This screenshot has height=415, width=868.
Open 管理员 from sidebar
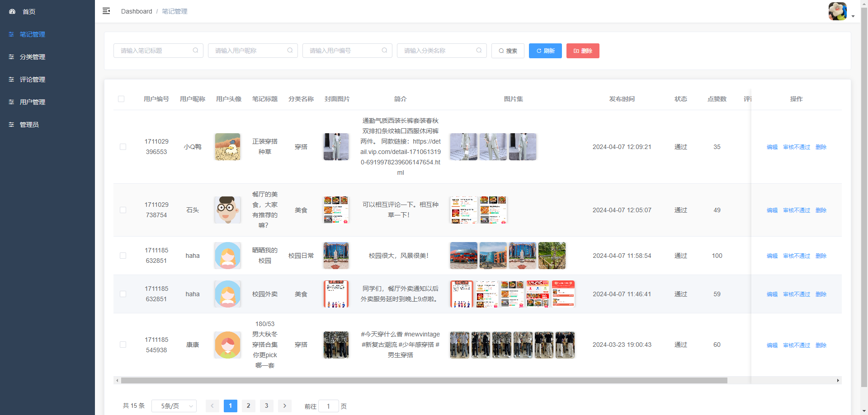point(29,125)
